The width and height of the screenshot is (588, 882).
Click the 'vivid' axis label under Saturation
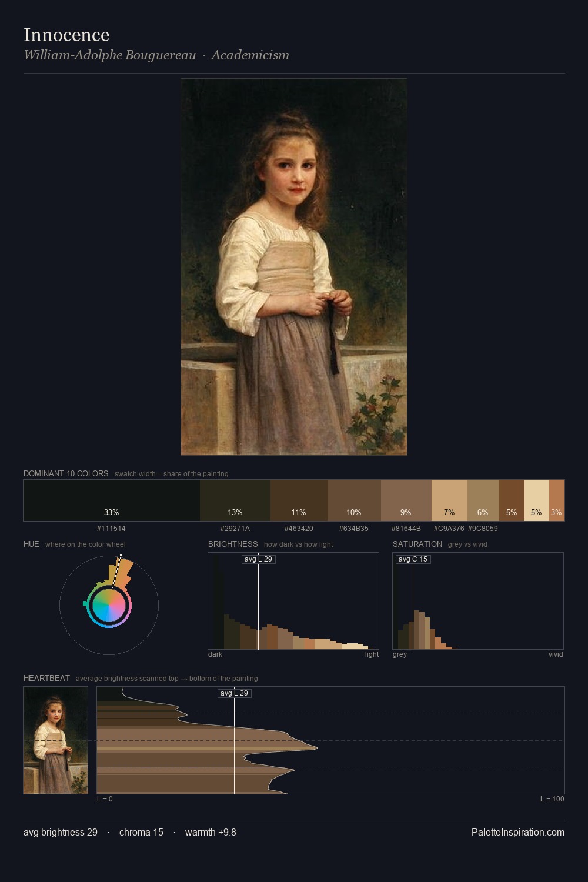tap(556, 654)
